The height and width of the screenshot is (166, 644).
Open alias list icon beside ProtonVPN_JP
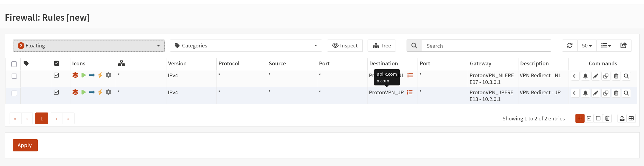(410, 92)
